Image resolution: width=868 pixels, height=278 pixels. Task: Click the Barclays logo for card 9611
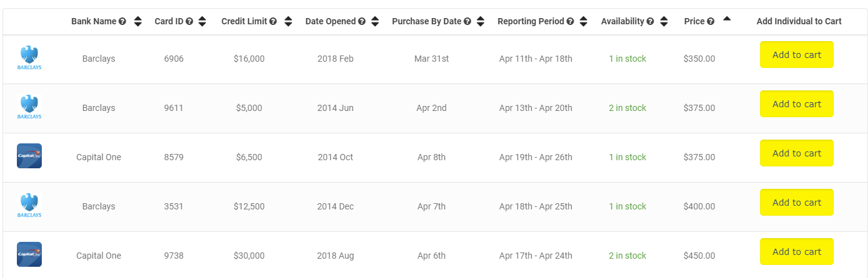coord(29,107)
